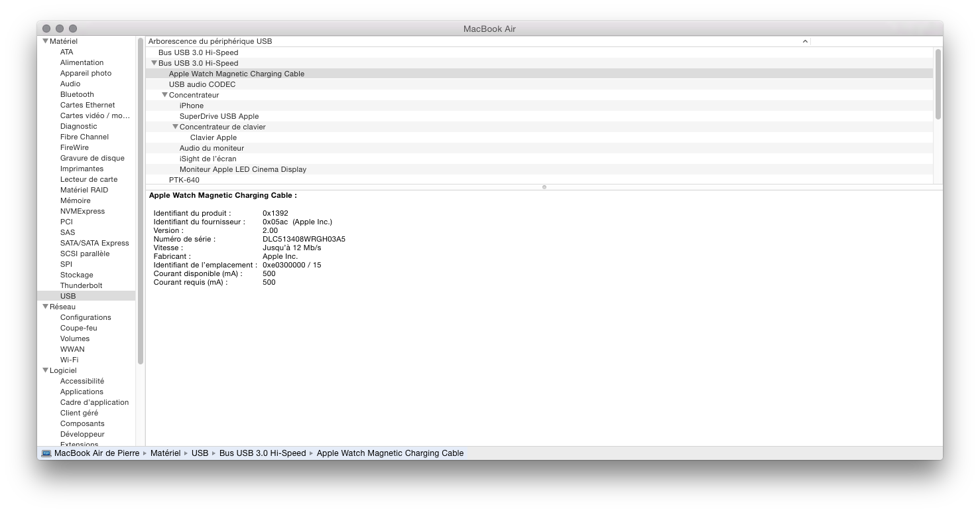
Task: Click Bus USB 3.0 Hi-Speed in path bar
Action: (x=263, y=453)
